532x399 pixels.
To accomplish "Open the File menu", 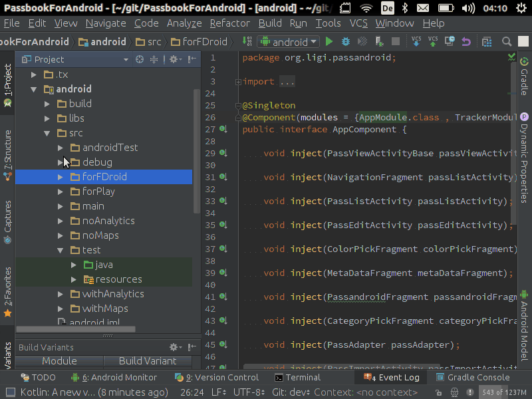I will [x=11, y=23].
